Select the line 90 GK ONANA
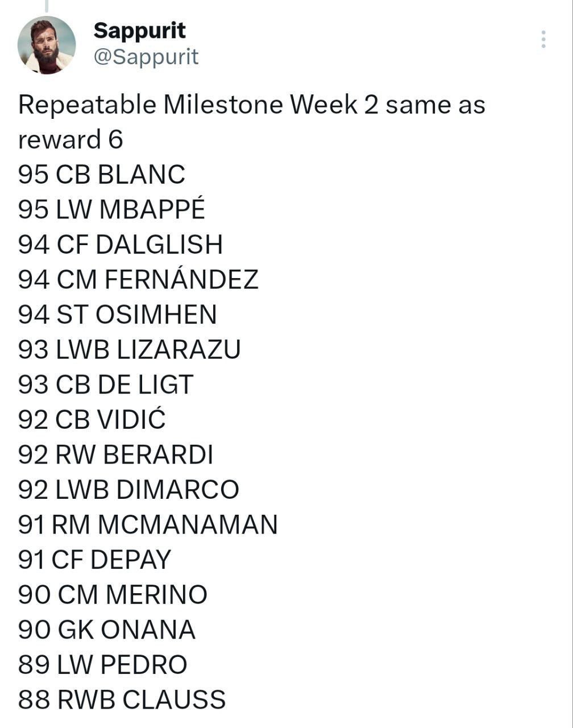The height and width of the screenshot is (728, 573). coord(107,630)
